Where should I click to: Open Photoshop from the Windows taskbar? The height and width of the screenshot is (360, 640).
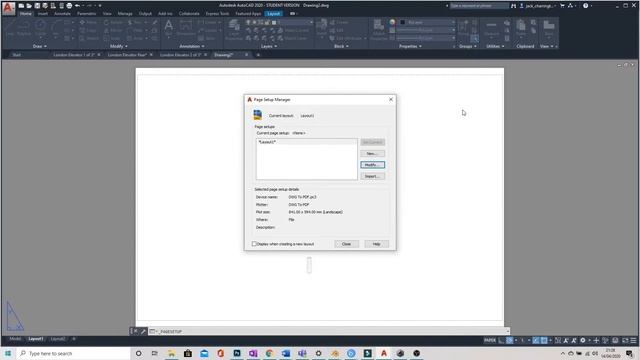pyautogui.click(x=237, y=353)
